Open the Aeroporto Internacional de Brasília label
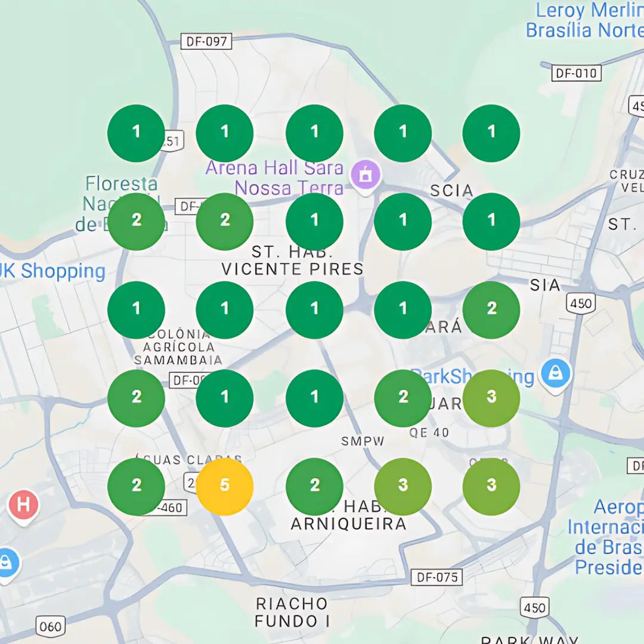Screen dimensions: 644x644 click(x=606, y=537)
